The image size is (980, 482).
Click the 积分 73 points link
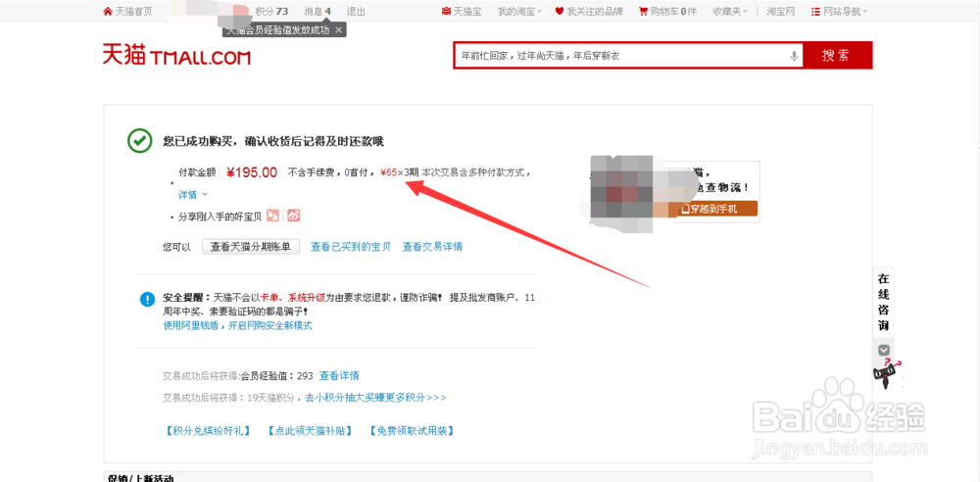coord(271,11)
